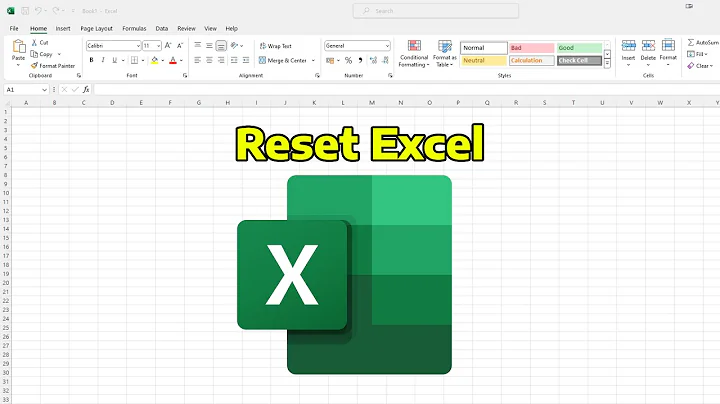Switch to the Review tab
The image size is (720, 404).
[186, 28]
